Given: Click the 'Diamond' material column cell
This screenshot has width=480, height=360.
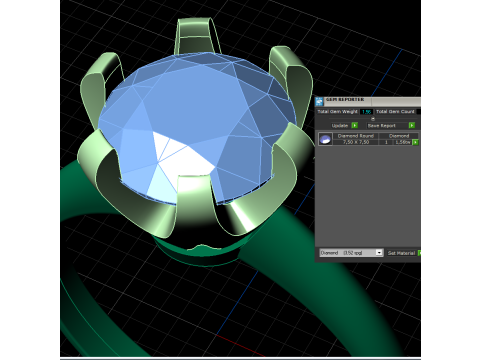Looking at the screenshot, I should coord(399,136).
